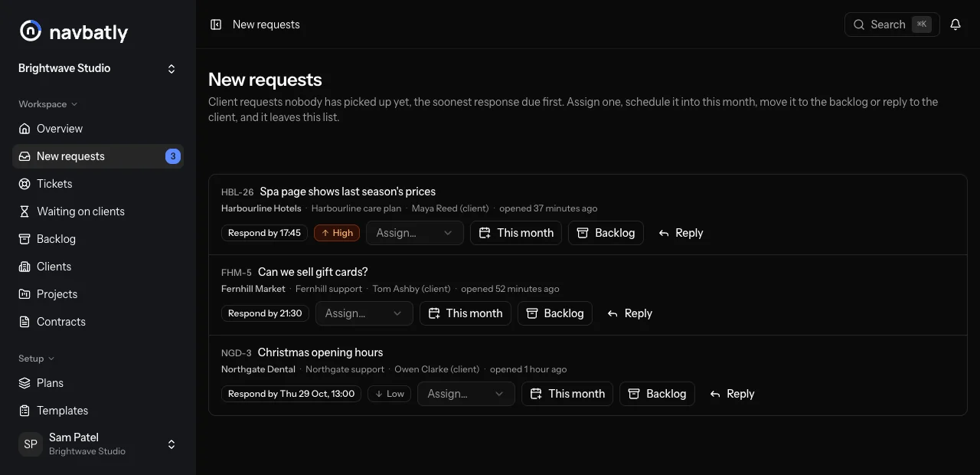Click New requests count badge 3
Image resolution: width=980 pixels, height=475 pixels.
172,156
